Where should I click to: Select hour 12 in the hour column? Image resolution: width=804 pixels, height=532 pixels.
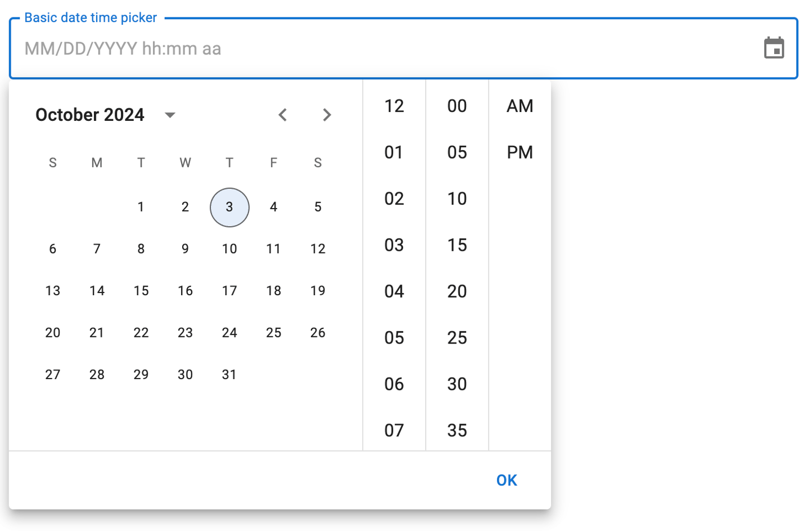[394, 106]
